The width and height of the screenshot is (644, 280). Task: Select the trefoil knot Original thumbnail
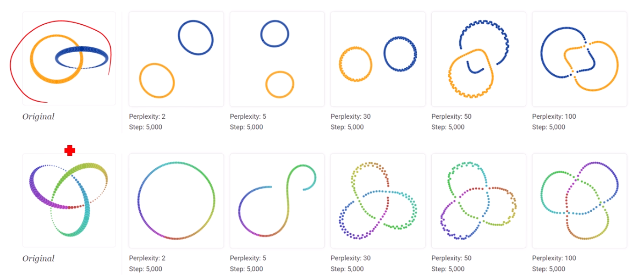[69, 201]
